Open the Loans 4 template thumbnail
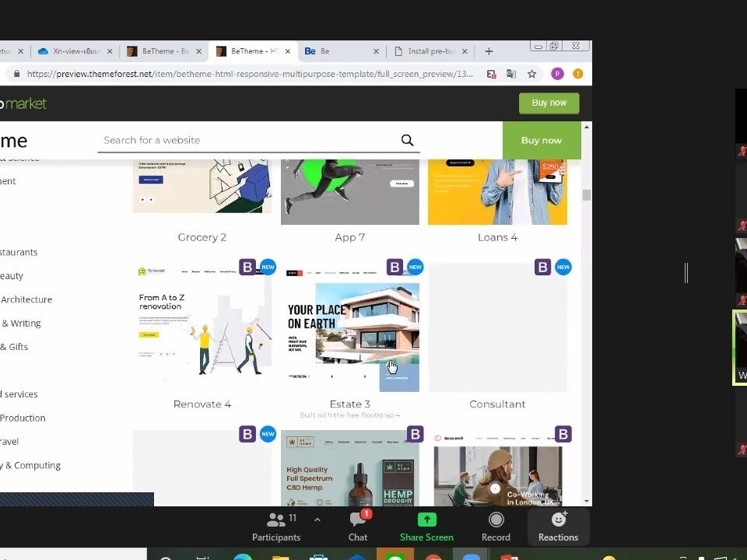Screen dimensions: 747x560 tap(497, 192)
